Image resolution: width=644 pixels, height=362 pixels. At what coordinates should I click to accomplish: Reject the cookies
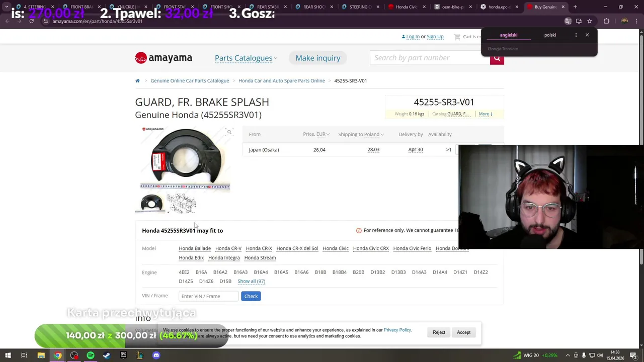pos(439,332)
